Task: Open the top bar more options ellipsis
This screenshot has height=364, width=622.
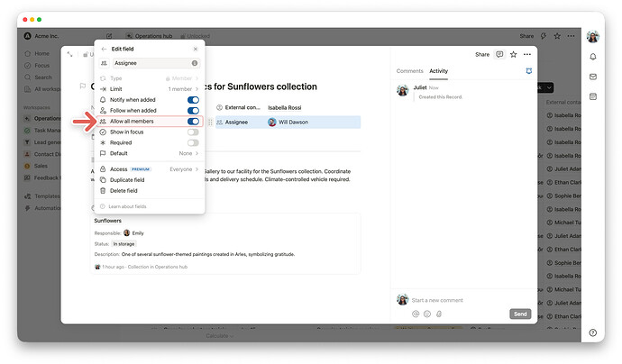Action: coord(571,36)
